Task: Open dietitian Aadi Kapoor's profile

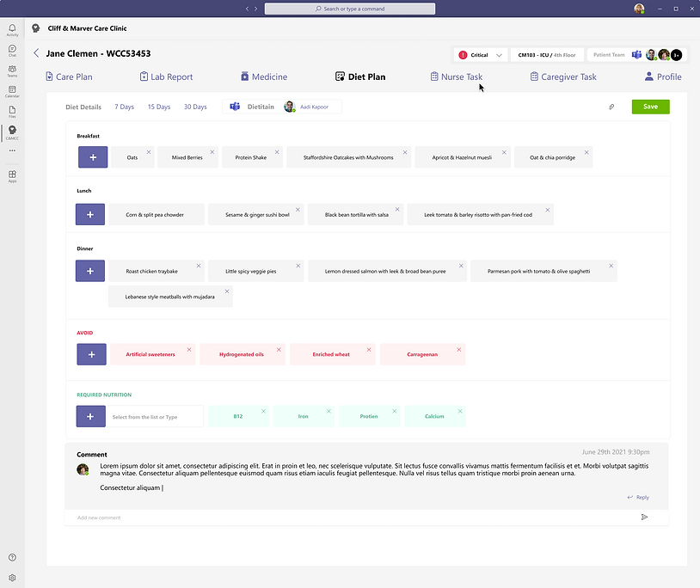Action: [x=306, y=107]
